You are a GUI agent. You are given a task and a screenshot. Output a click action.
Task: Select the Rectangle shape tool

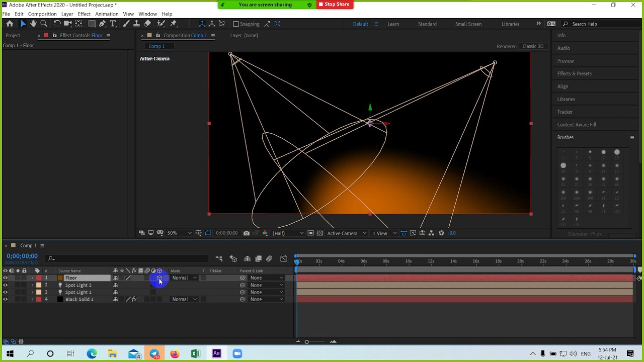click(92, 24)
